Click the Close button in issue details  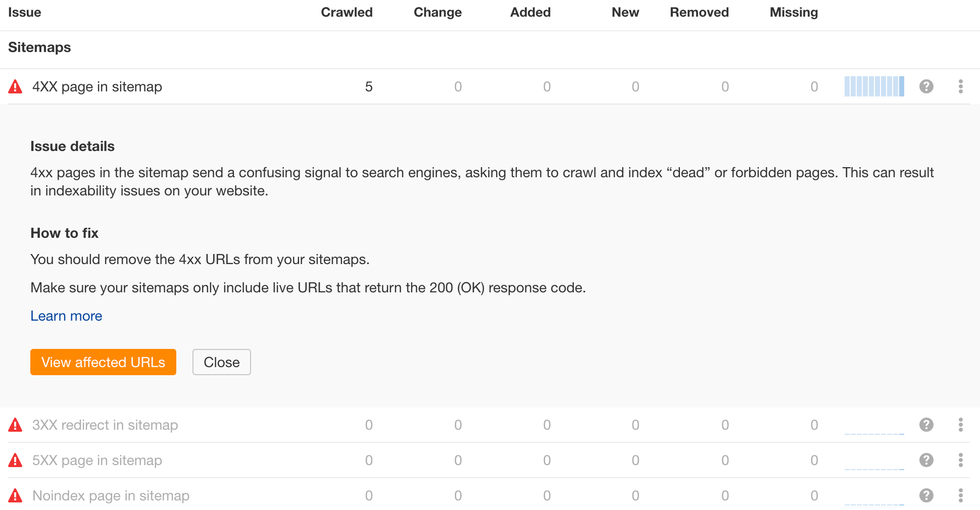[221, 362]
